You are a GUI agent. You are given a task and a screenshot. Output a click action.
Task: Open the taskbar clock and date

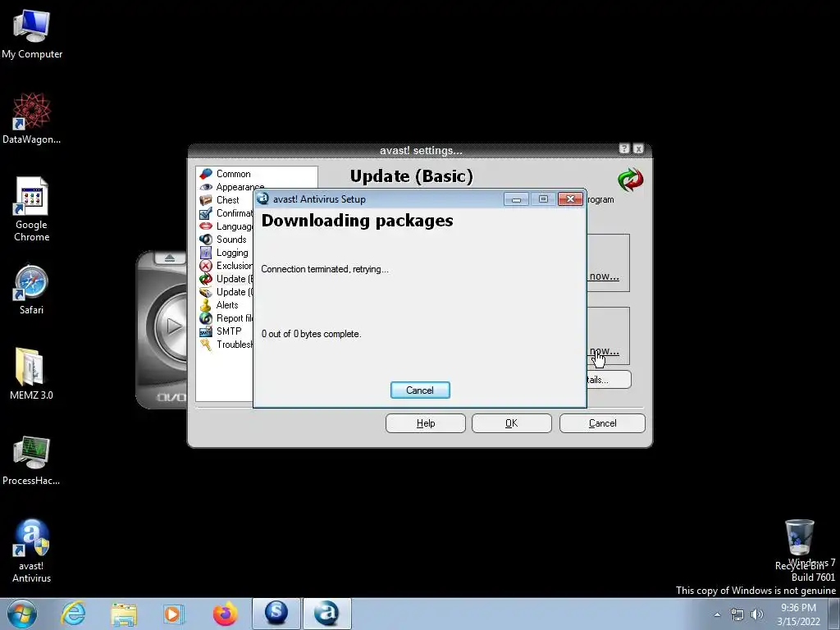[x=798, y=614]
